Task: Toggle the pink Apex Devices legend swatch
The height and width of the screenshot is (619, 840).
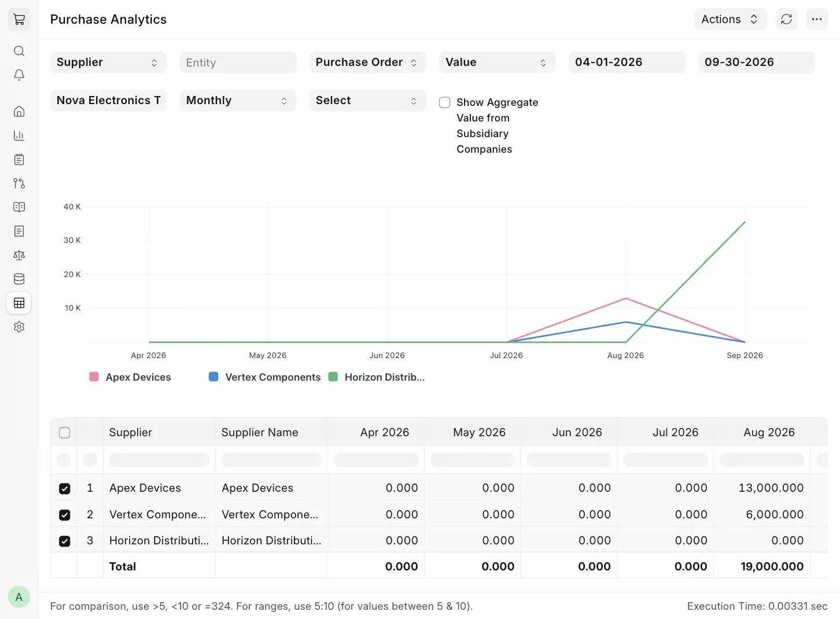Action: point(94,377)
